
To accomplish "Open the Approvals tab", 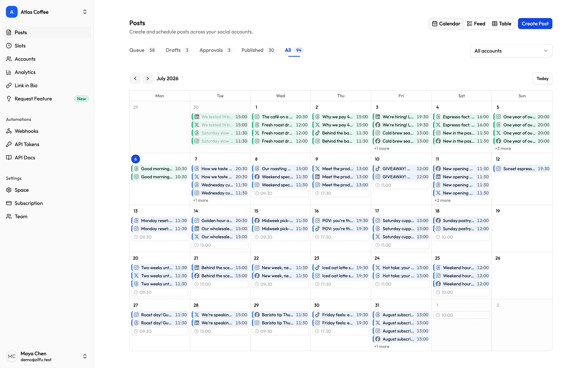I will (x=216, y=50).
